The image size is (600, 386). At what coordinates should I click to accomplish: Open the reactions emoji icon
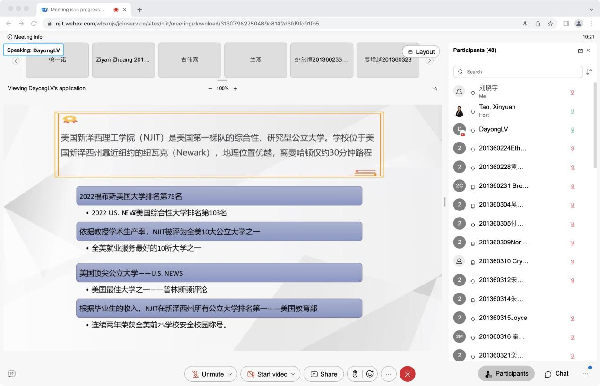[370, 374]
